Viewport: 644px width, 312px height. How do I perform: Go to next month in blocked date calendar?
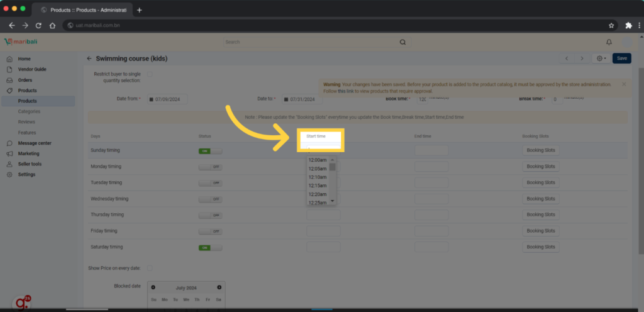point(219,287)
